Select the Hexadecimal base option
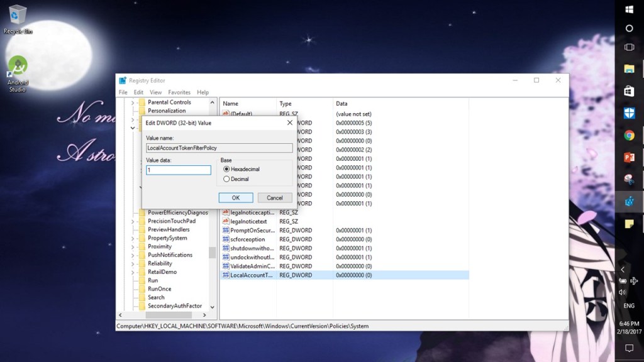The width and height of the screenshot is (644, 362). (x=226, y=169)
